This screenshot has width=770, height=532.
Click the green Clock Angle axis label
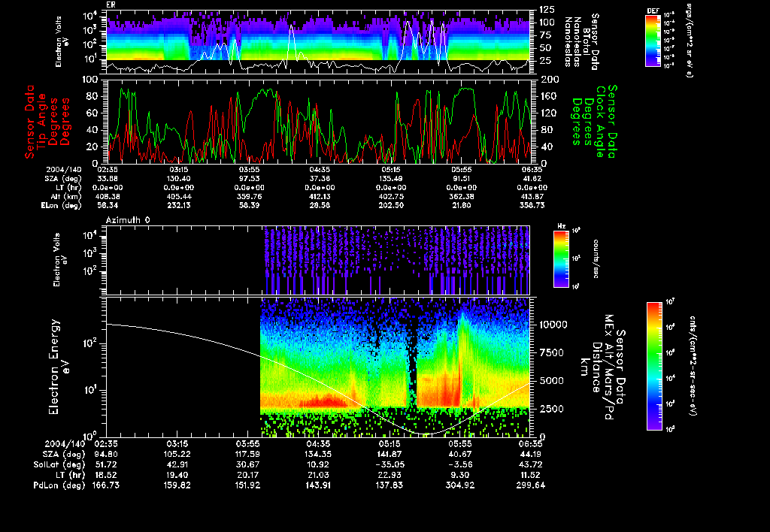click(594, 121)
